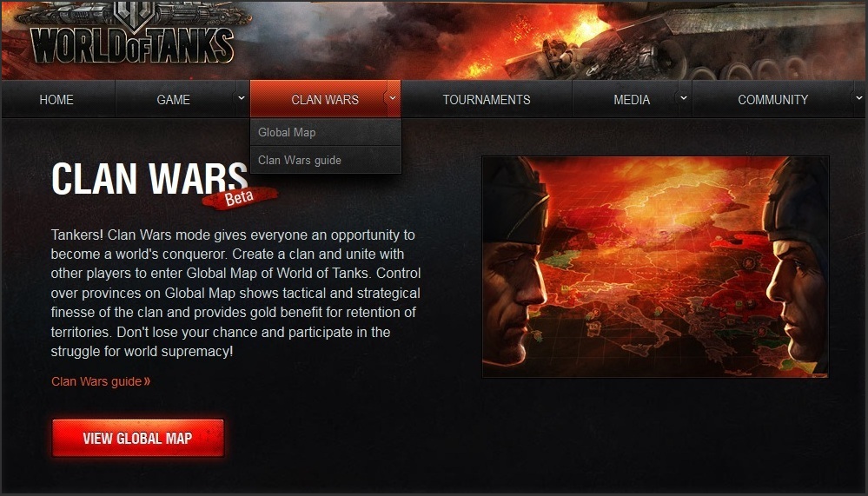The image size is (868, 496).
Task: Expand the COMMUNITY dropdown arrow
Action: (x=858, y=98)
